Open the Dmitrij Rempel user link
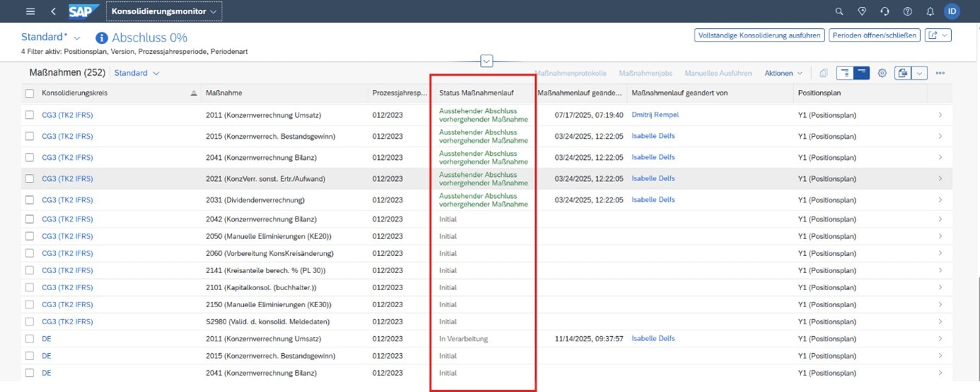Image resolution: width=980 pixels, height=392 pixels. [x=655, y=115]
